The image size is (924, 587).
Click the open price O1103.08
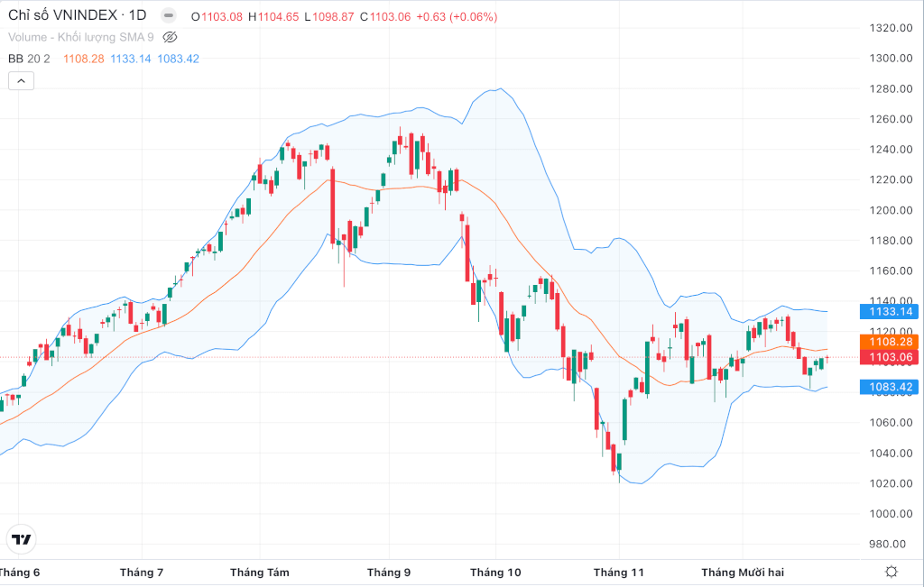pos(217,16)
